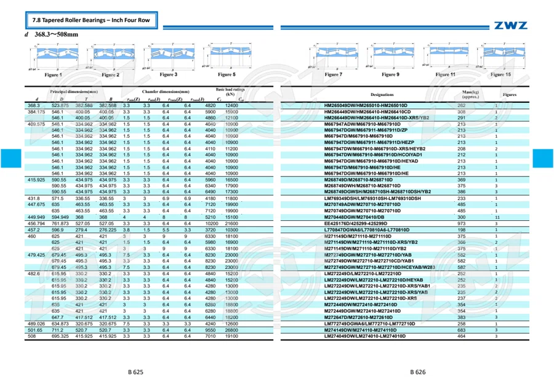Select designation 'LM272249D/LM272210-LM272210D'
Screen dimensions: 554x392
pyautogui.click(x=363, y=274)
